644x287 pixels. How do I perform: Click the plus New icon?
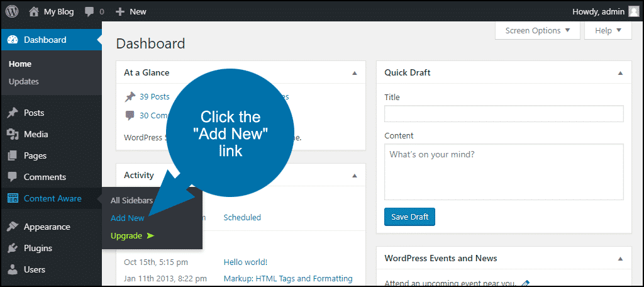120,12
